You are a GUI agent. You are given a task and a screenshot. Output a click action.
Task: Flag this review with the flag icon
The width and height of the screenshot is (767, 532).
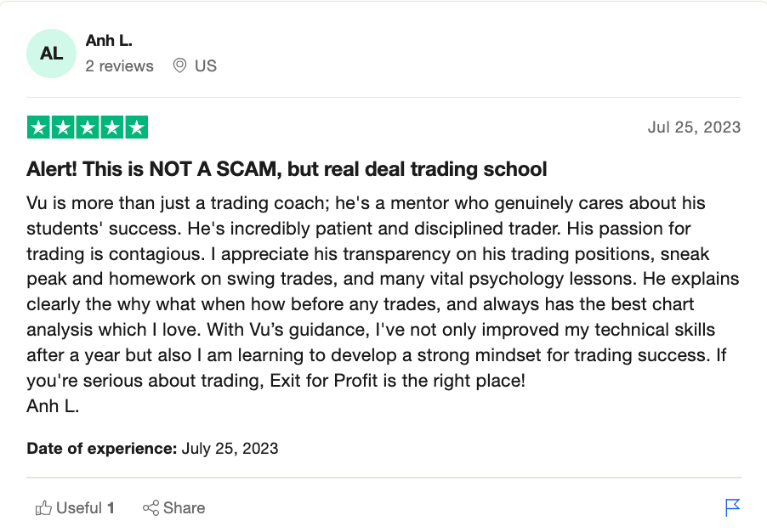tap(732, 507)
